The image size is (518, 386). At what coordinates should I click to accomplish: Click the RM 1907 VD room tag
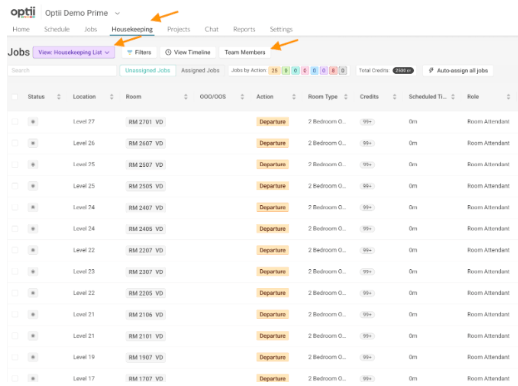point(146,357)
